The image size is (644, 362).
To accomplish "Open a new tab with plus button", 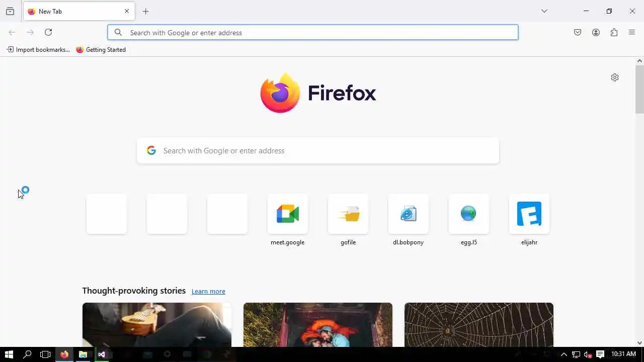I will [x=146, y=11].
